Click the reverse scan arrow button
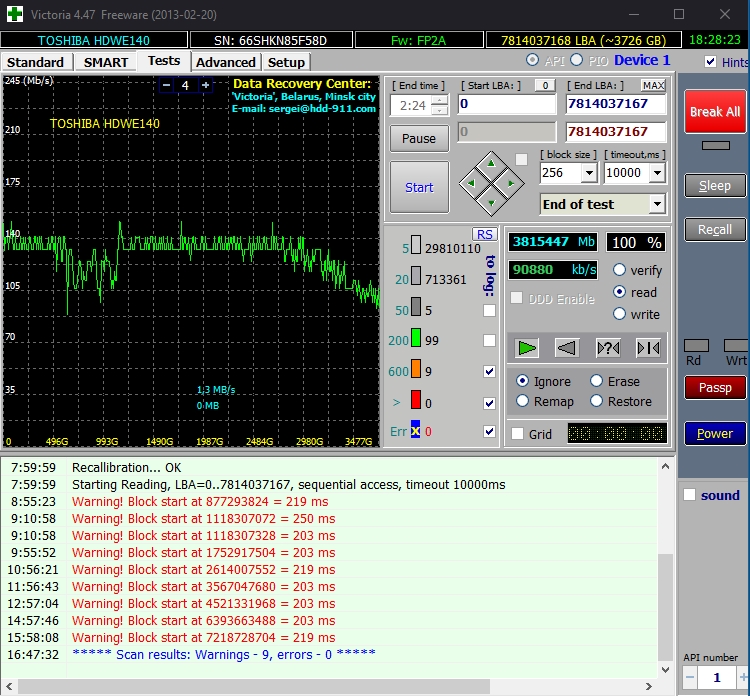This screenshot has width=750, height=696. pyautogui.click(x=567, y=348)
